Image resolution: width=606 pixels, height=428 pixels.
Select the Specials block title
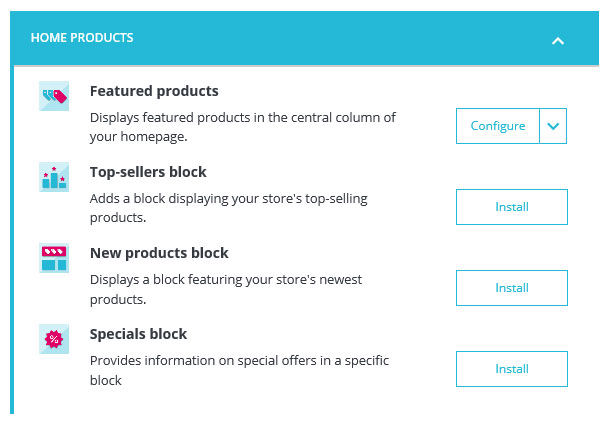(138, 334)
